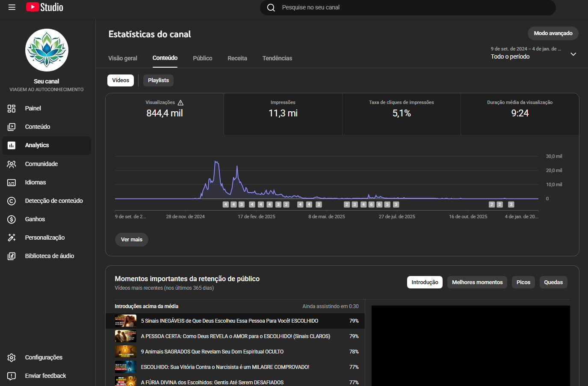Open the Personalização section
This screenshot has height=386, width=588.
tap(47, 238)
